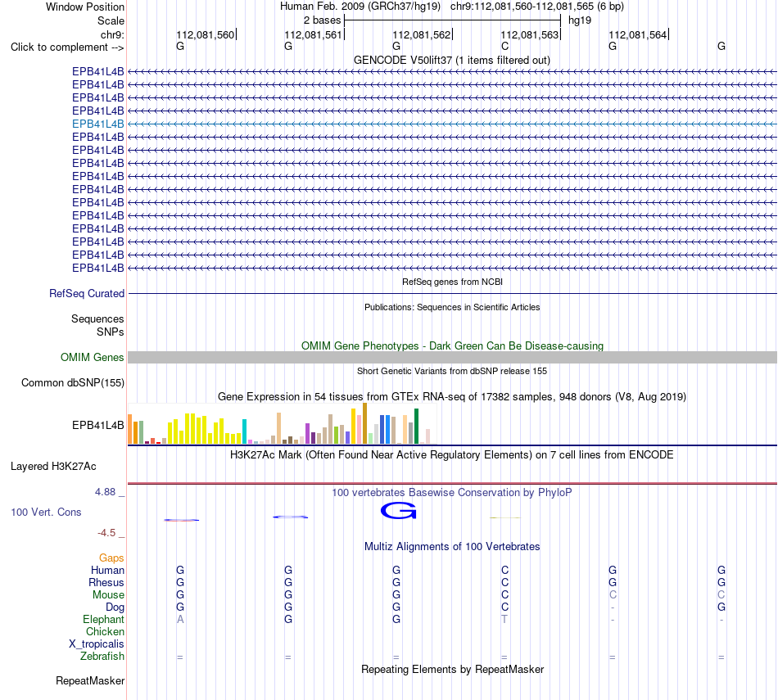Click the cyan bar in GTEx chart
778x700 pixels.
[244, 431]
